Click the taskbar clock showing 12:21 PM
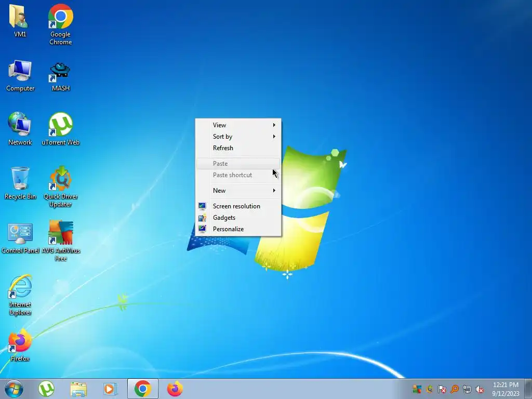The width and height of the screenshot is (532, 399). tap(506, 389)
